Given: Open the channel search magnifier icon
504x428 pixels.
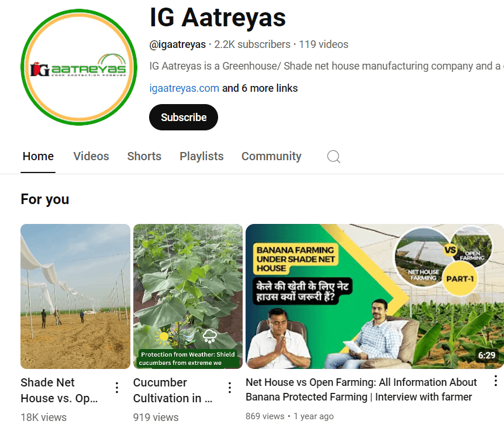Looking at the screenshot, I should (x=334, y=157).
